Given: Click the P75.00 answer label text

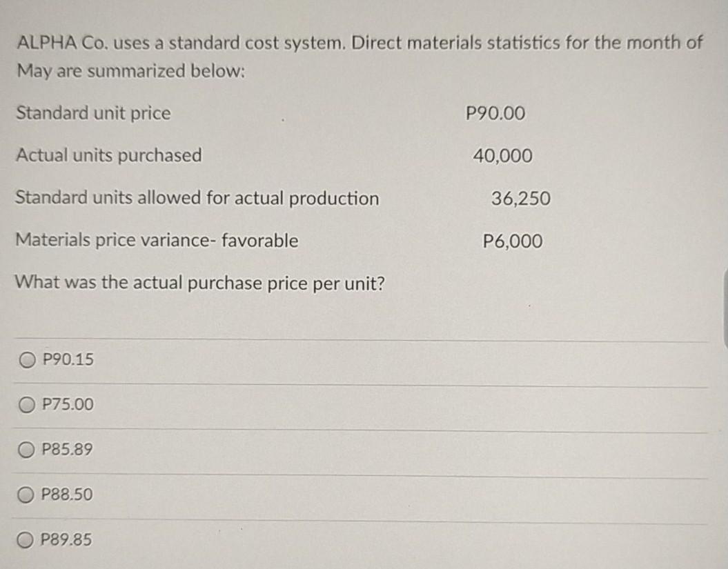Looking at the screenshot, I should (x=65, y=405).
